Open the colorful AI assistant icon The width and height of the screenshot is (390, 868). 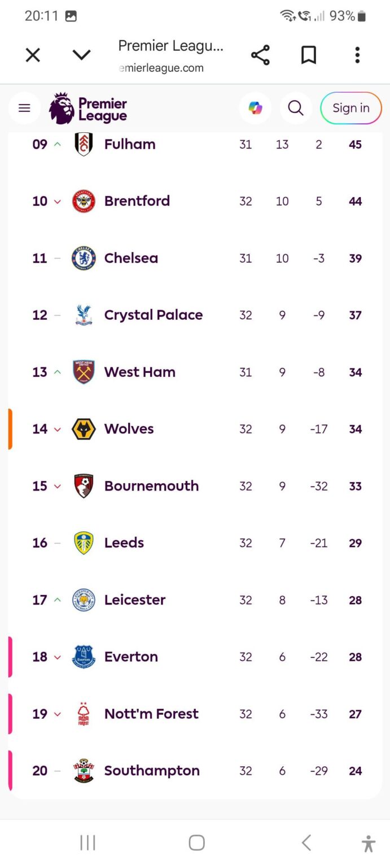255,108
